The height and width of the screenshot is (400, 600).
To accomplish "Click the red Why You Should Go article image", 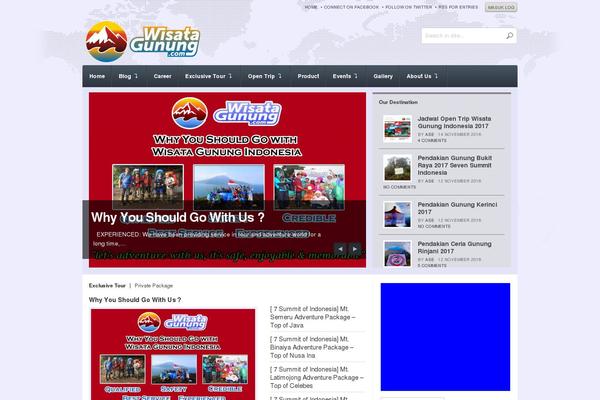I will (173, 354).
